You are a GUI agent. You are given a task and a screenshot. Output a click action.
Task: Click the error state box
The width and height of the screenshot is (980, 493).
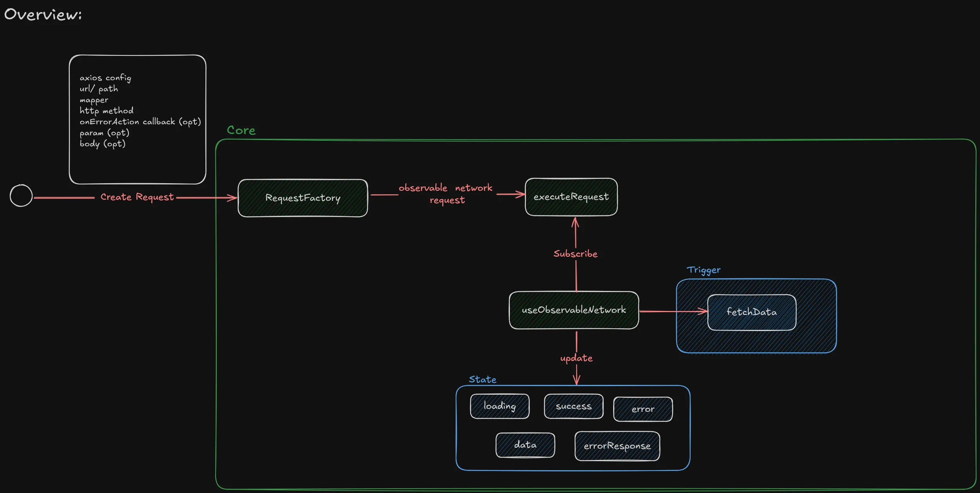tap(643, 409)
